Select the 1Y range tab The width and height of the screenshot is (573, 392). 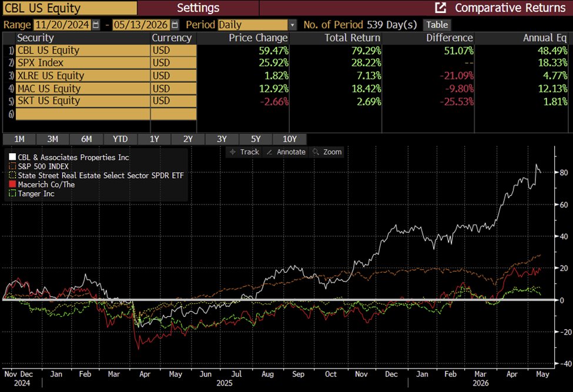(155, 139)
